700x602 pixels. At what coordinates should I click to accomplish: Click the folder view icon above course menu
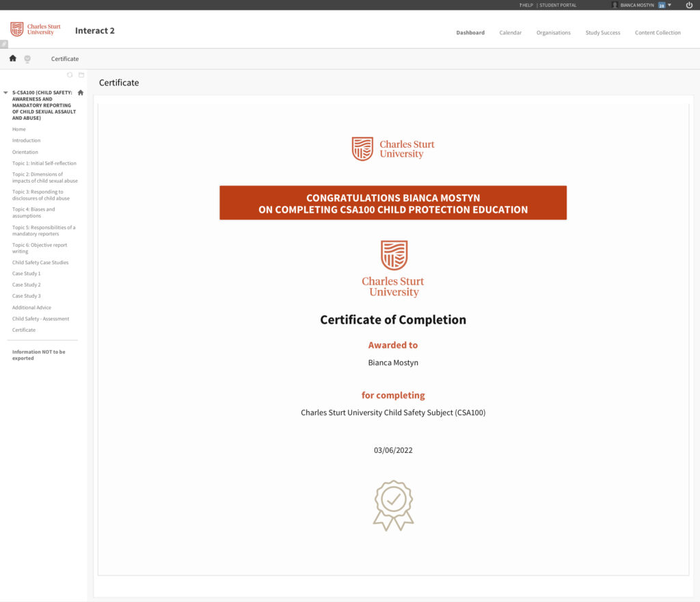(81, 75)
